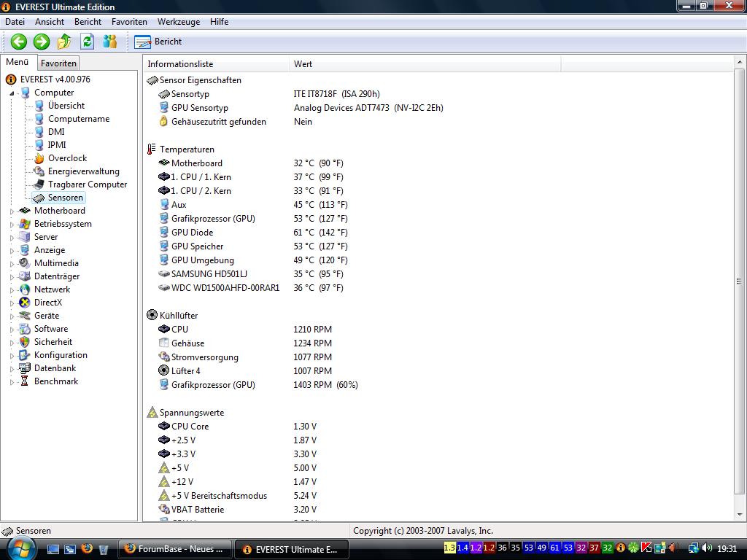Viewport: 747px width, 560px height.
Task: Select the VBAT Batterie voltage row
Action: [238, 510]
